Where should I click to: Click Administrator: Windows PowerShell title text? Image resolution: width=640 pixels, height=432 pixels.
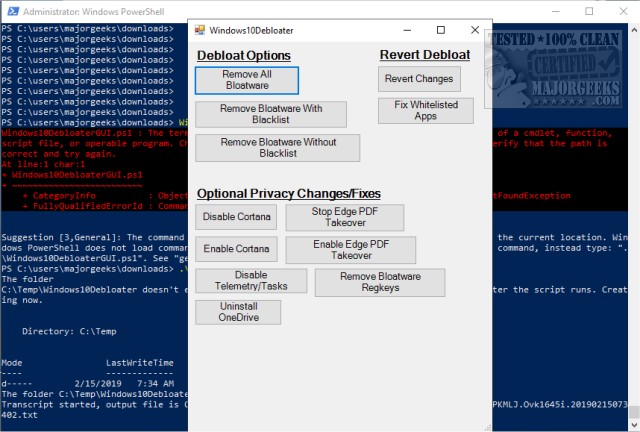[93, 12]
